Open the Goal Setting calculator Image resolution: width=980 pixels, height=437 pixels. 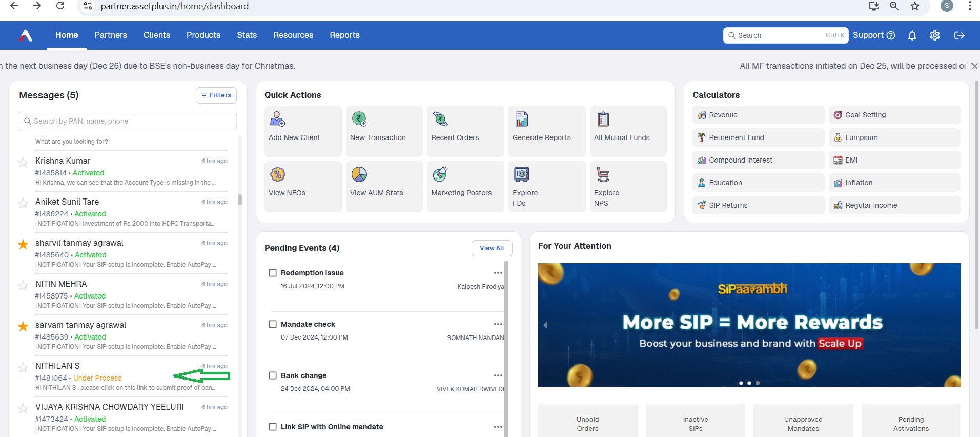pos(894,115)
